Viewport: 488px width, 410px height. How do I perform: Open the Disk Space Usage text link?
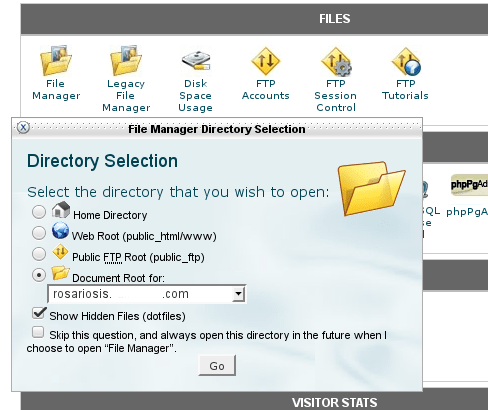(x=195, y=96)
